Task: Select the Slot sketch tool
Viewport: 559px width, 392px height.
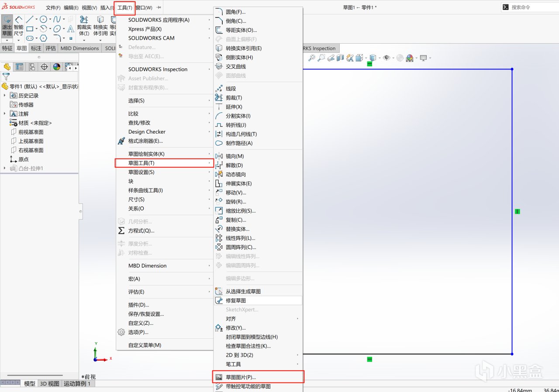Action: (29, 38)
